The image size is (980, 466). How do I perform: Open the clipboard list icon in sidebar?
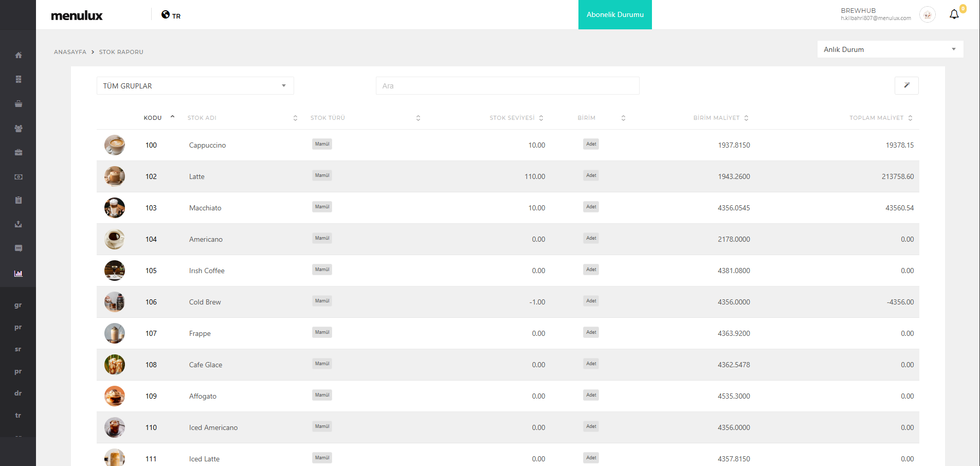tap(19, 200)
